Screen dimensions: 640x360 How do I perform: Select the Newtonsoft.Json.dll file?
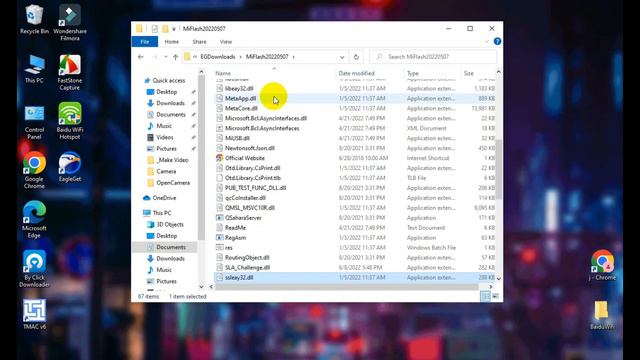[x=249, y=148]
